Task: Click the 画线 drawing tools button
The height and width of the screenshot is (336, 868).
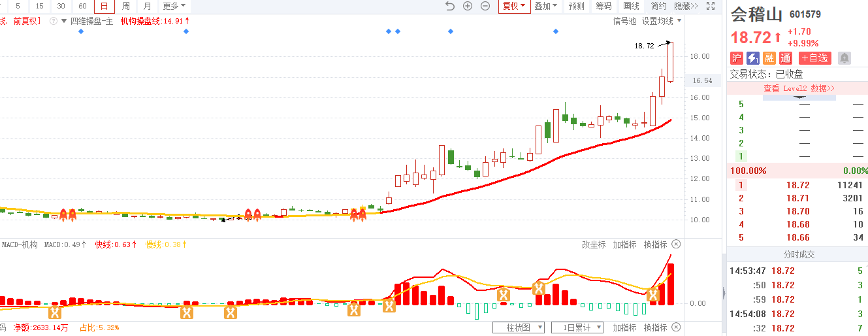Action: coord(632,6)
